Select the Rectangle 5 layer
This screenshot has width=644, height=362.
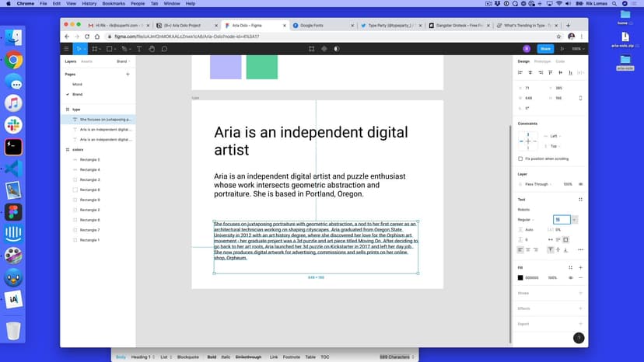click(x=89, y=159)
